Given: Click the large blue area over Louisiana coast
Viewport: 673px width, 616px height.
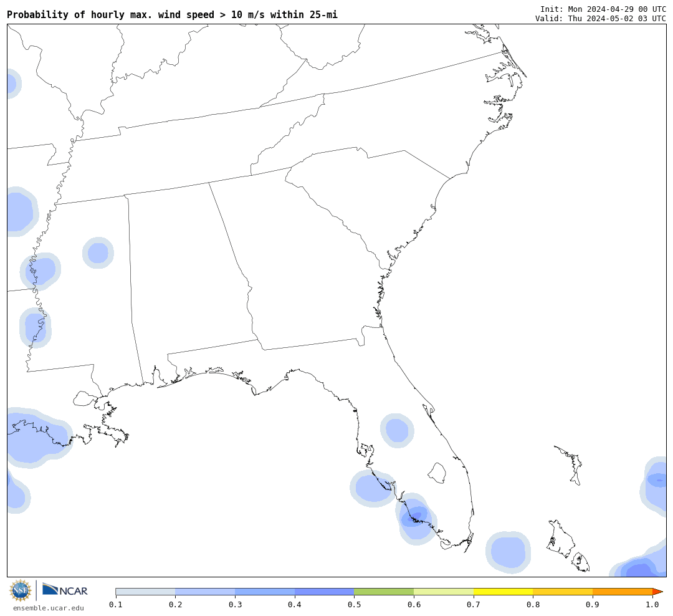Looking at the screenshot, I should 39,438.
